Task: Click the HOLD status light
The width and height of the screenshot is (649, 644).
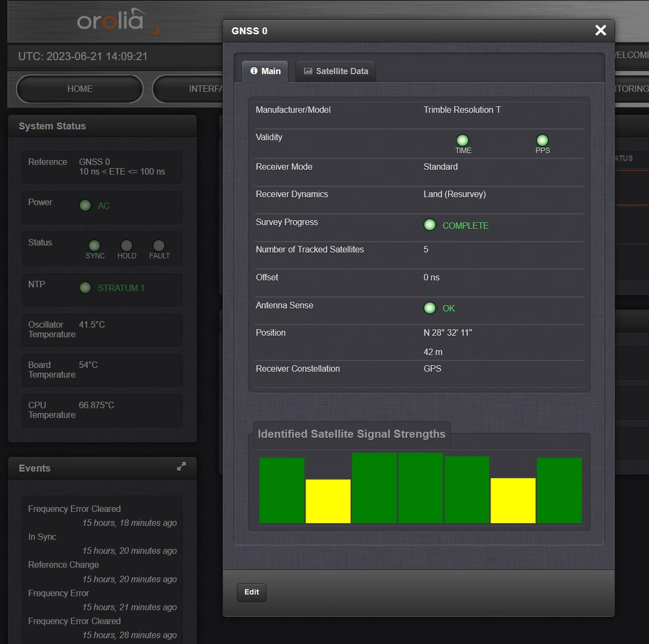Action: pos(127,245)
